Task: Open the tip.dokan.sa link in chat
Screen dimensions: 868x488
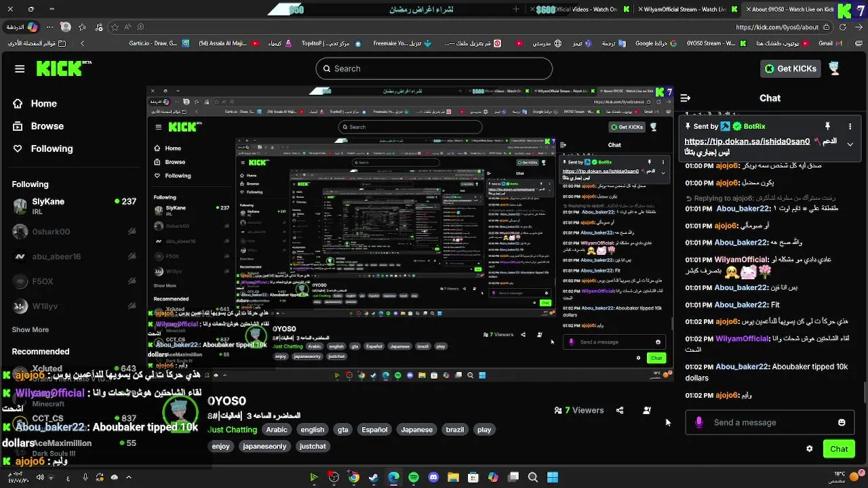Action: click(x=747, y=142)
